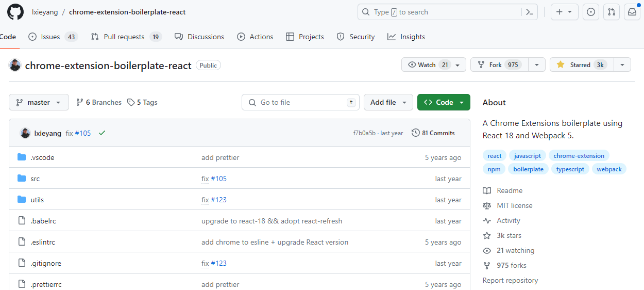Open the #105 issue link in latest commit
The height and width of the screenshot is (290, 644).
point(83,133)
